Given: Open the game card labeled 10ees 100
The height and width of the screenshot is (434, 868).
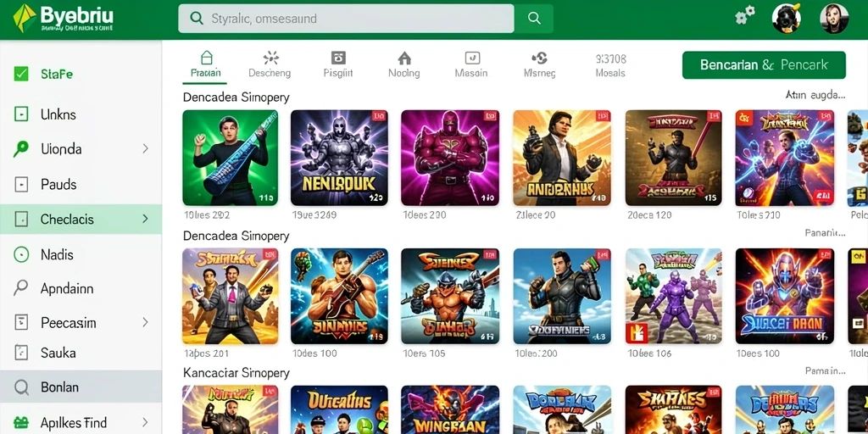Looking at the screenshot, I should point(784,296).
